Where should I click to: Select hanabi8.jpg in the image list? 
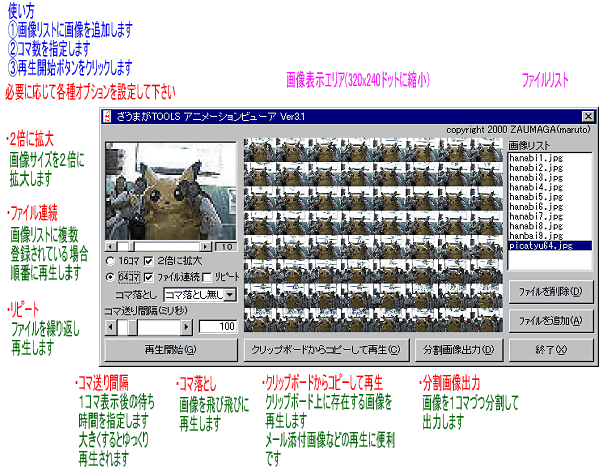pyautogui.click(x=550, y=226)
